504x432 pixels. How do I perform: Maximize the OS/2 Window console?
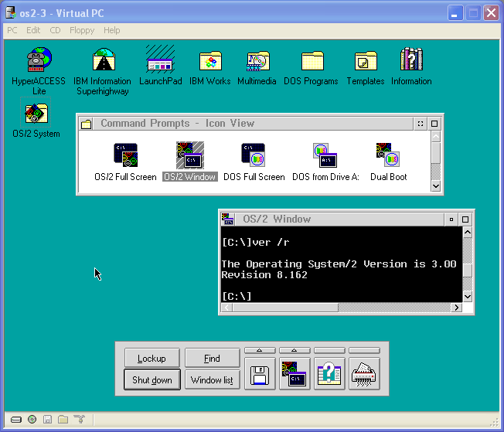tap(465, 219)
